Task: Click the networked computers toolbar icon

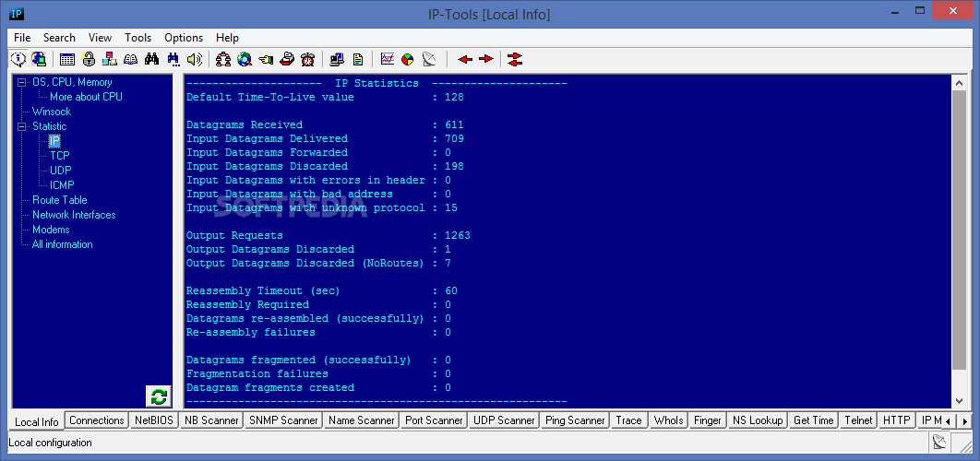Action: pyautogui.click(x=110, y=59)
